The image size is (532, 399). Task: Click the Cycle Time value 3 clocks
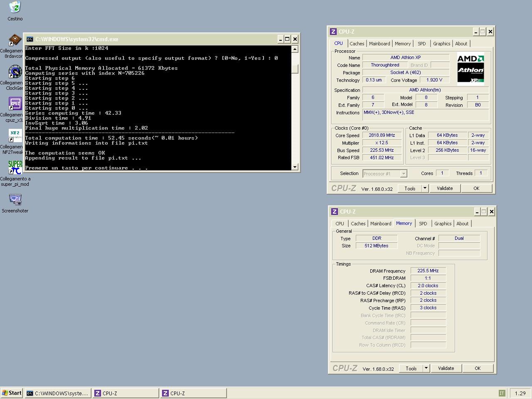(428, 308)
